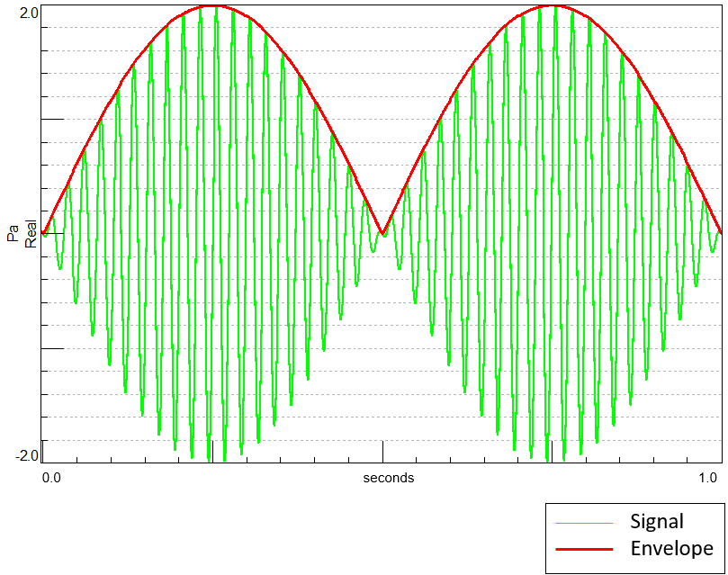Click the red envelope start at left edge
The height and width of the screenshot is (575, 728).
pyautogui.click(x=43, y=233)
